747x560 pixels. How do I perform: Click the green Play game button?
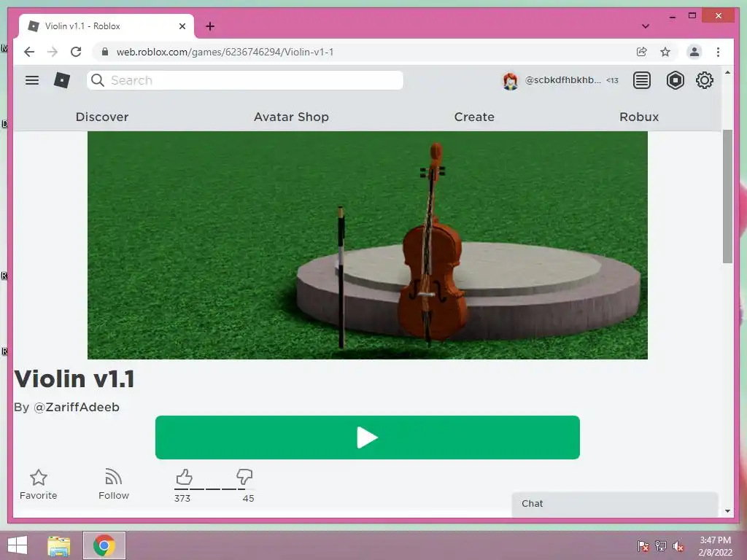368,437
